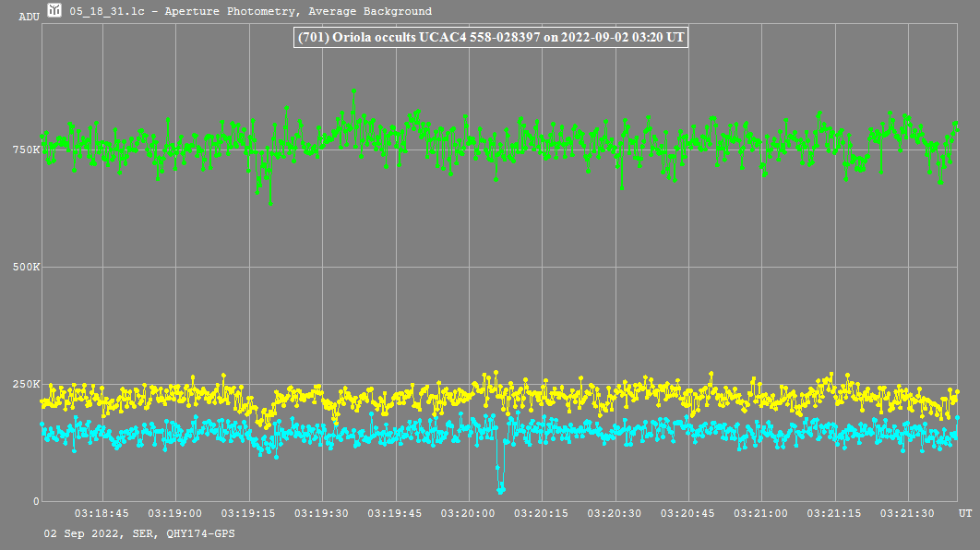Click the 05_18_31.lc Aperture Photometry header text

click(x=250, y=12)
